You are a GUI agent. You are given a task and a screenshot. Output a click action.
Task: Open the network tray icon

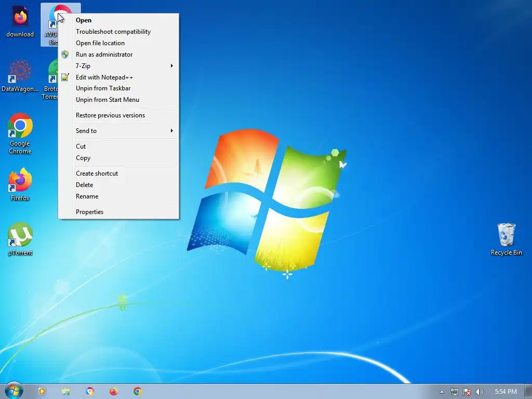click(454, 392)
